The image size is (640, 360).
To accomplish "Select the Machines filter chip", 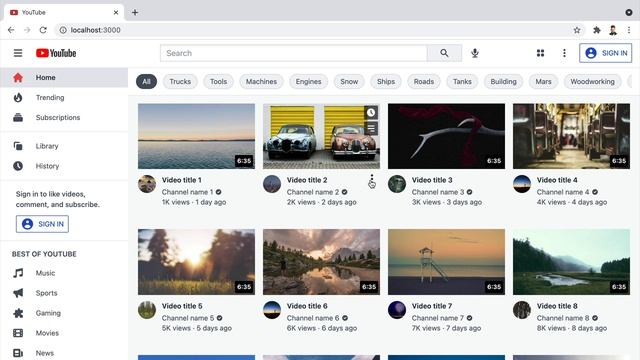I will coord(261,82).
